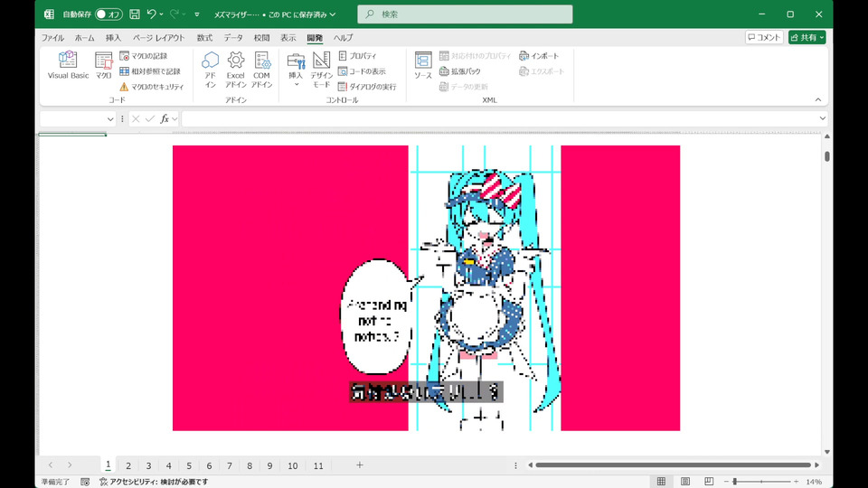Click コードの表示 (View Code)
The width and height of the screenshot is (868, 488).
pyautogui.click(x=362, y=71)
